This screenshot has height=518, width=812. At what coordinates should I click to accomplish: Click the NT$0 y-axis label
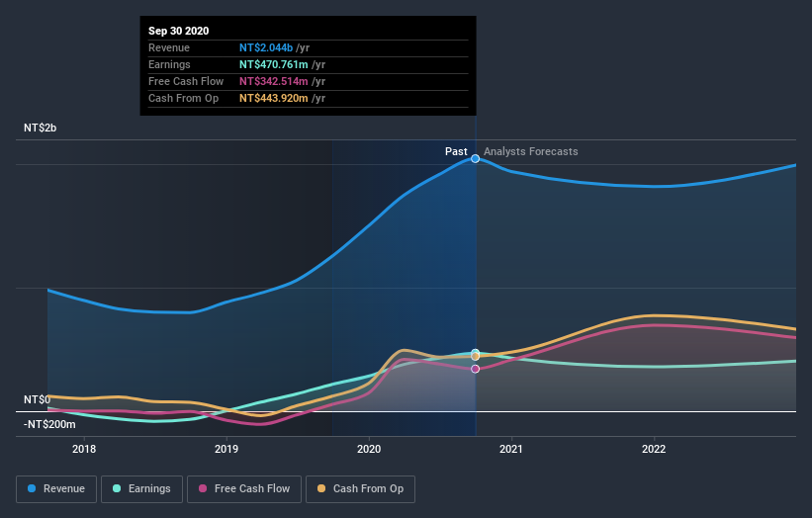(x=37, y=399)
